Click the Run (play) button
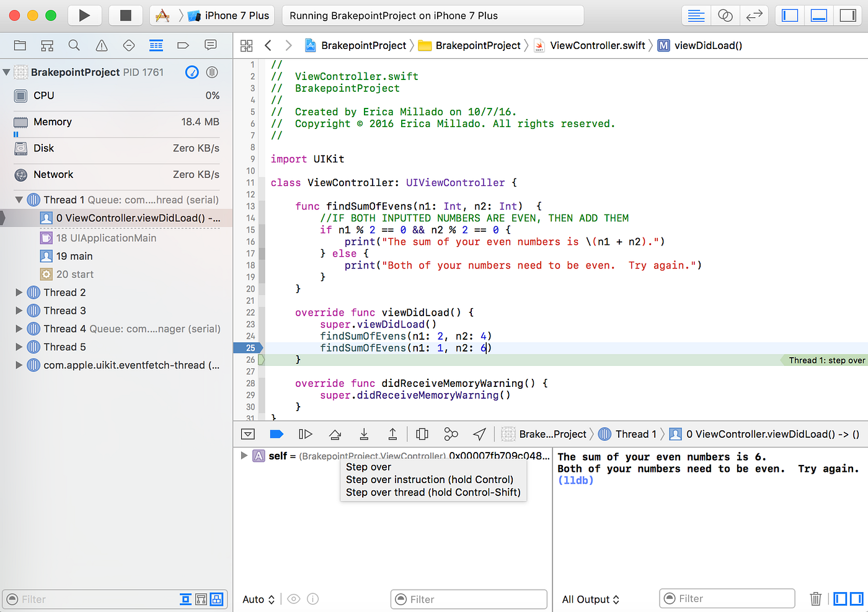 tap(84, 16)
